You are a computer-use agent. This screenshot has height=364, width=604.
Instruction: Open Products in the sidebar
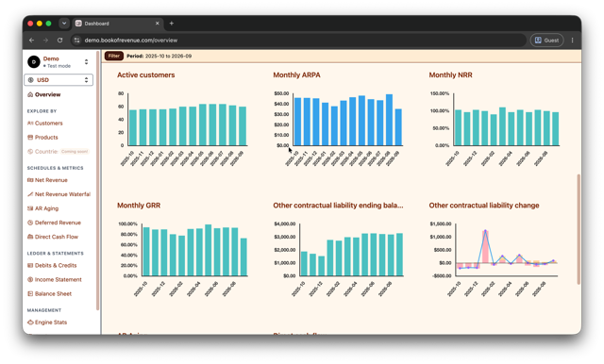(46, 138)
